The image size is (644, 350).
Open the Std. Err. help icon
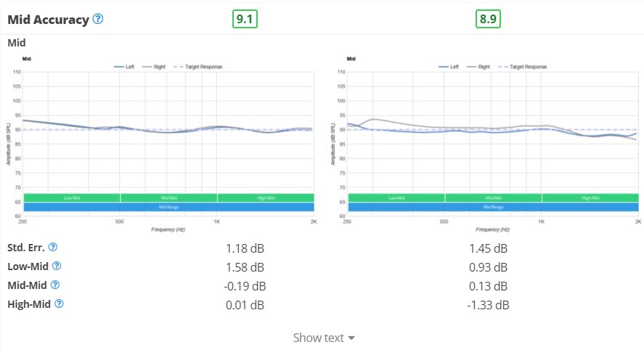click(x=52, y=247)
